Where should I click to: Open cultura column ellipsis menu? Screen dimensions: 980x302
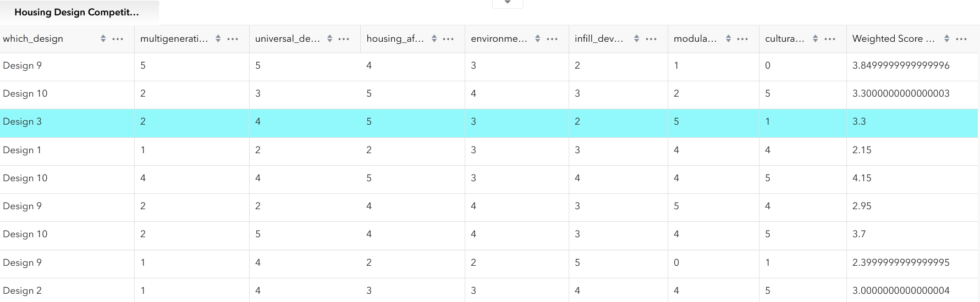pos(830,38)
